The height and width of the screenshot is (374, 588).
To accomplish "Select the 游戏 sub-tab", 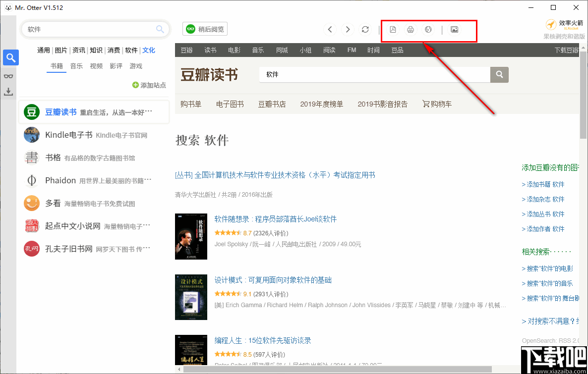I will tap(136, 66).
